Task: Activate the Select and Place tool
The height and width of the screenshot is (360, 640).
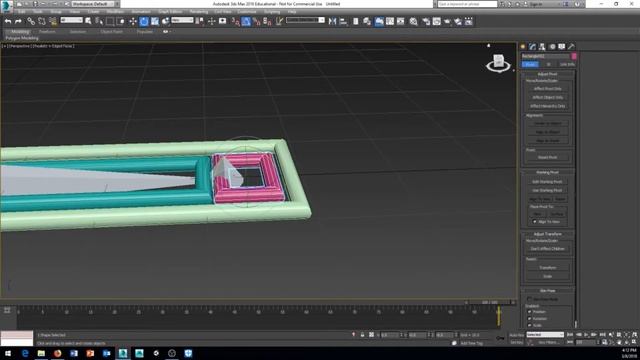Action: (x=165, y=21)
